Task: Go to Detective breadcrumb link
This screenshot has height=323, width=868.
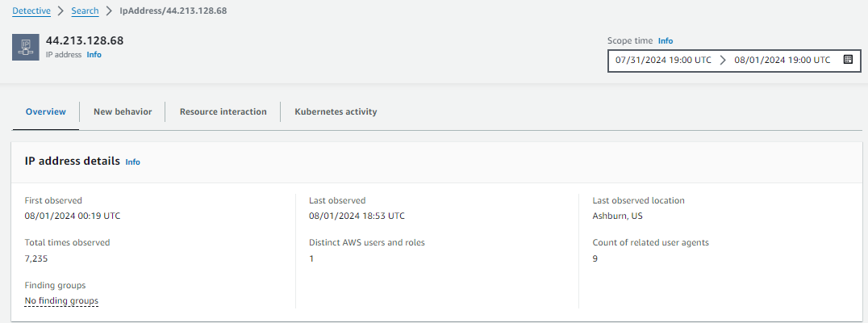Action: click(x=31, y=10)
